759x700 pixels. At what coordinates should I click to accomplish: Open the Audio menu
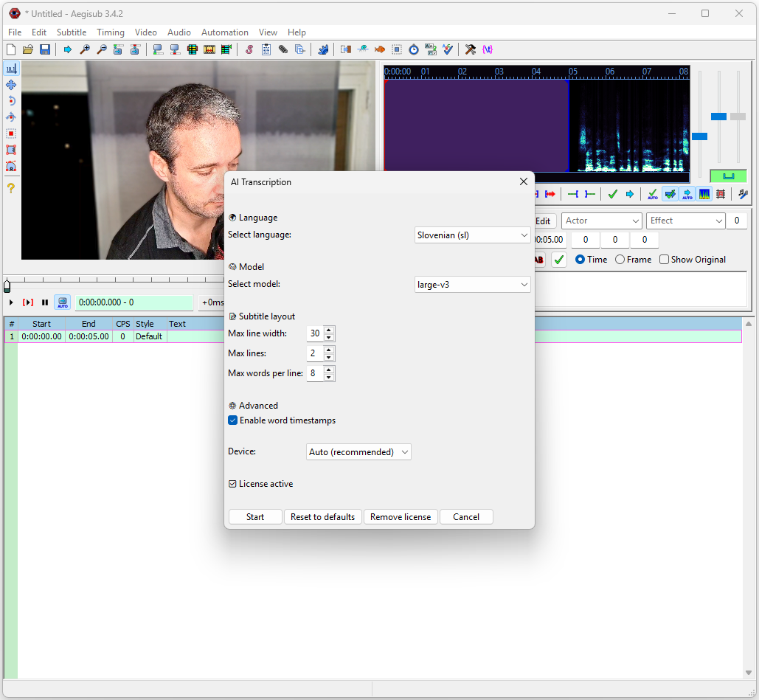pyautogui.click(x=179, y=32)
